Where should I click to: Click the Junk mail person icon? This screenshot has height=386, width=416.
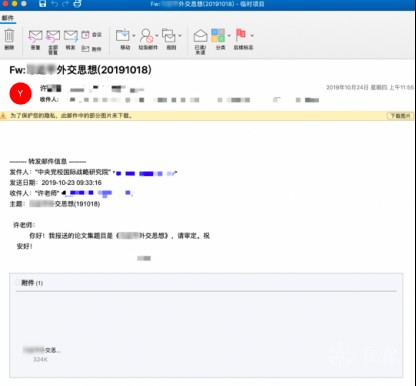click(146, 35)
